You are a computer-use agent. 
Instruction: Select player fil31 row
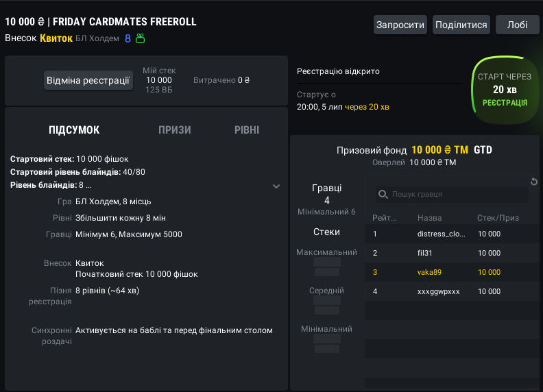442,253
